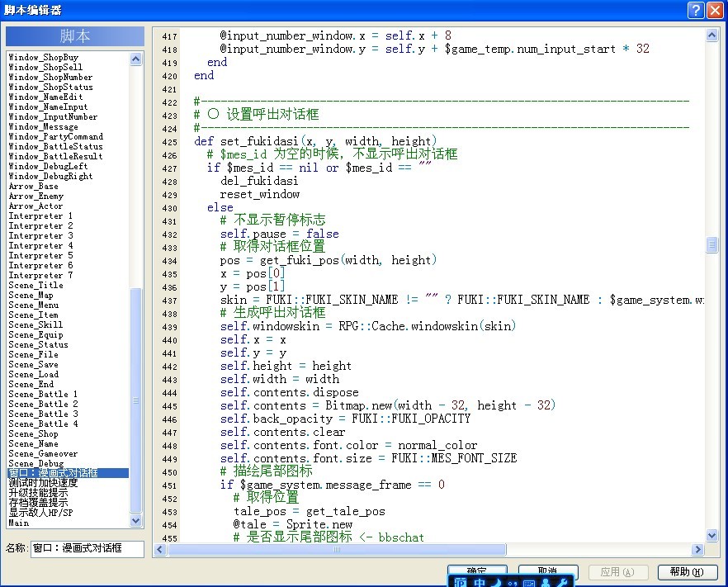Viewport: 728px width, 587px height.
Task: Click the code editor scroll-up arrow
Action: [711, 36]
